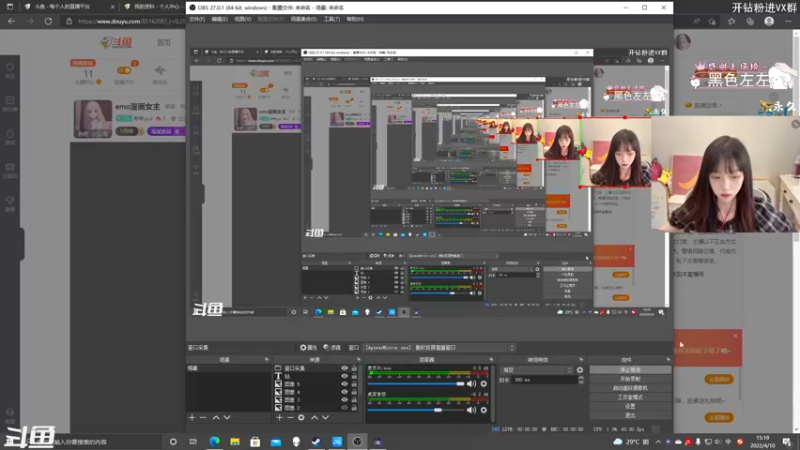The width and height of the screenshot is (800, 450).
Task: Open transition properties gear icon
Action: (580, 370)
